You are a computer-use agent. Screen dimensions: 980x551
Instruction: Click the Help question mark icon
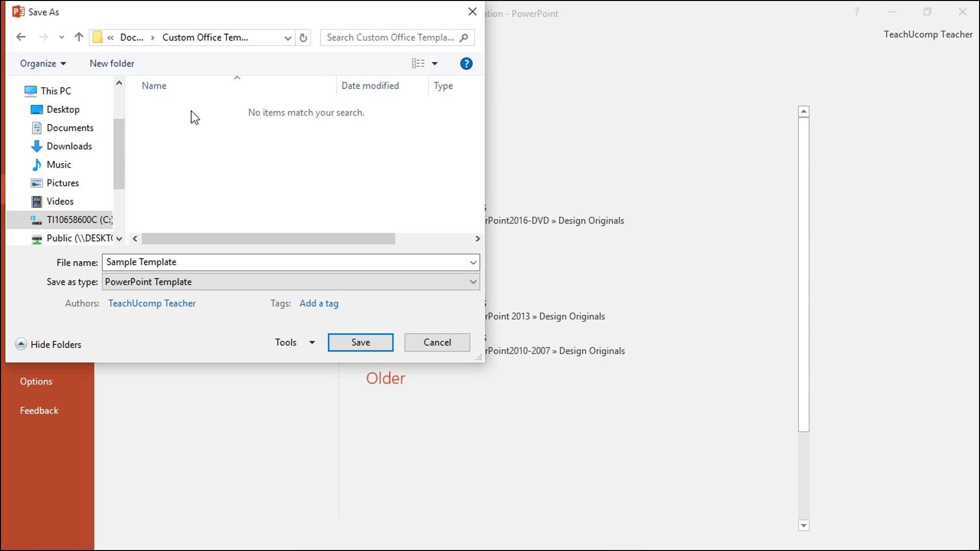[466, 63]
